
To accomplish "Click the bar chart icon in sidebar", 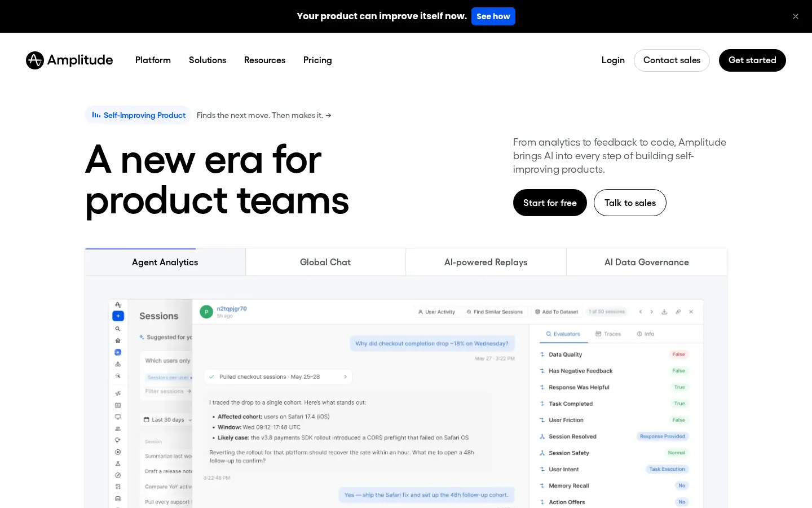I will pyautogui.click(x=118, y=405).
